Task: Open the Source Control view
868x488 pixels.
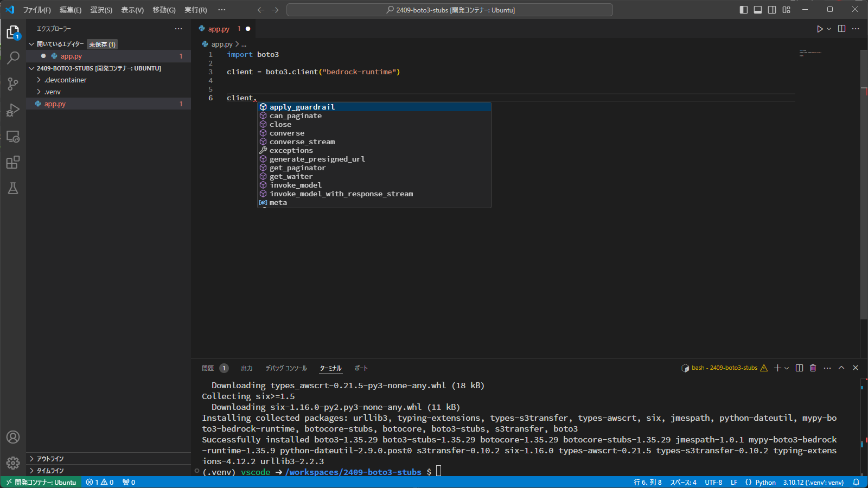Action: coord(13,84)
